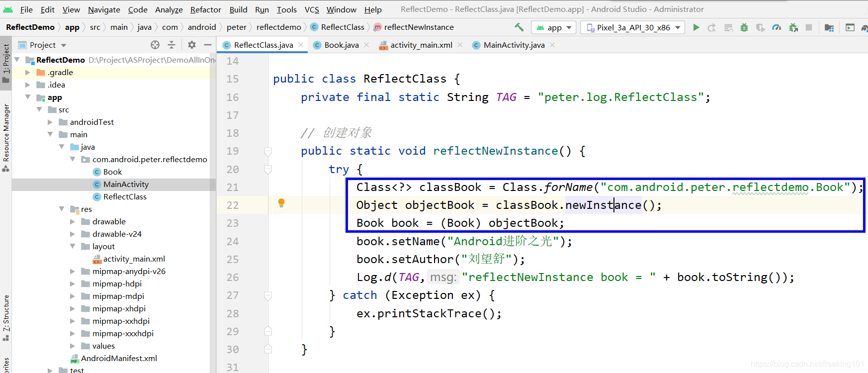The image size is (868, 373).
Task: Expand the androidTest folder arrow
Action: click(50, 122)
